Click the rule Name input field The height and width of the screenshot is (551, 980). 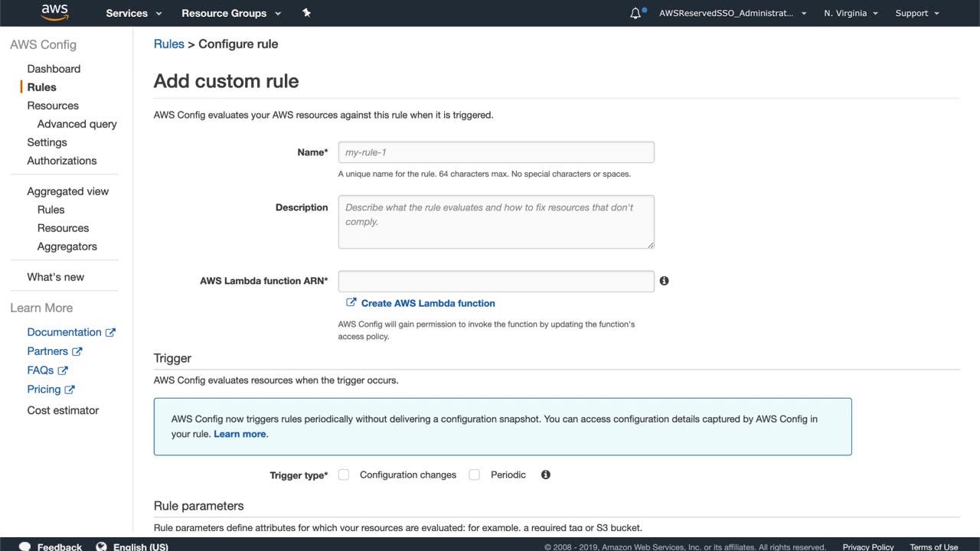coord(496,152)
